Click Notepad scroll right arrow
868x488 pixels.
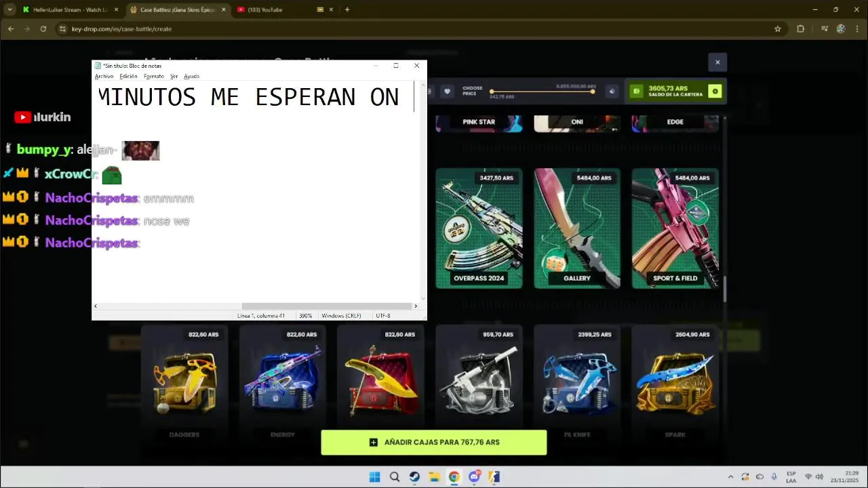[x=416, y=306]
